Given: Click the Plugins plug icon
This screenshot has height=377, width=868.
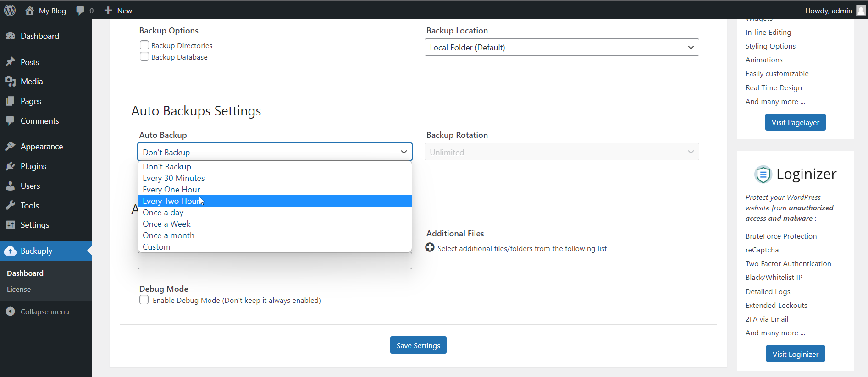Looking at the screenshot, I should point(11,166).
